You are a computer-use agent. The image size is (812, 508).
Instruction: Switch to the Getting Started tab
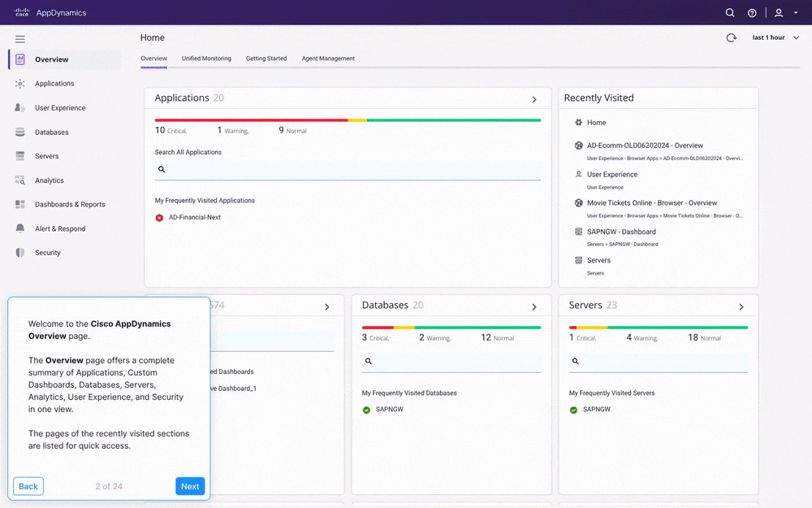(266, 59)
